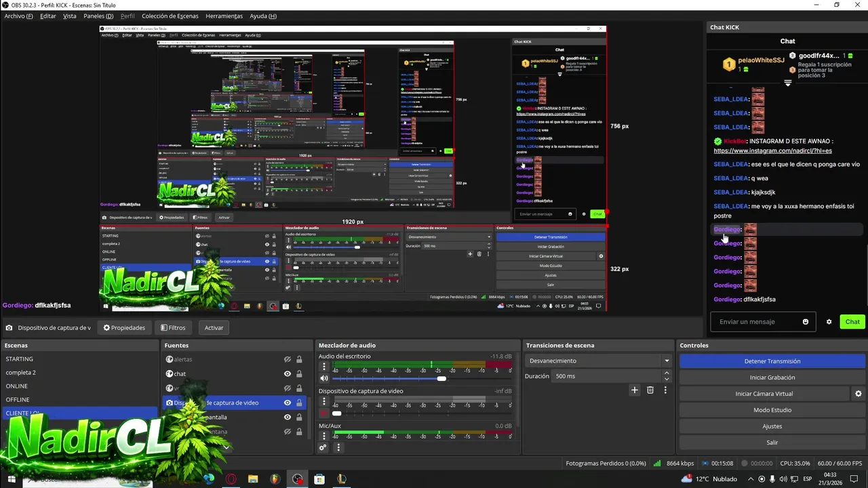Open Microsoft Store from taskbar

coord(319,479)
